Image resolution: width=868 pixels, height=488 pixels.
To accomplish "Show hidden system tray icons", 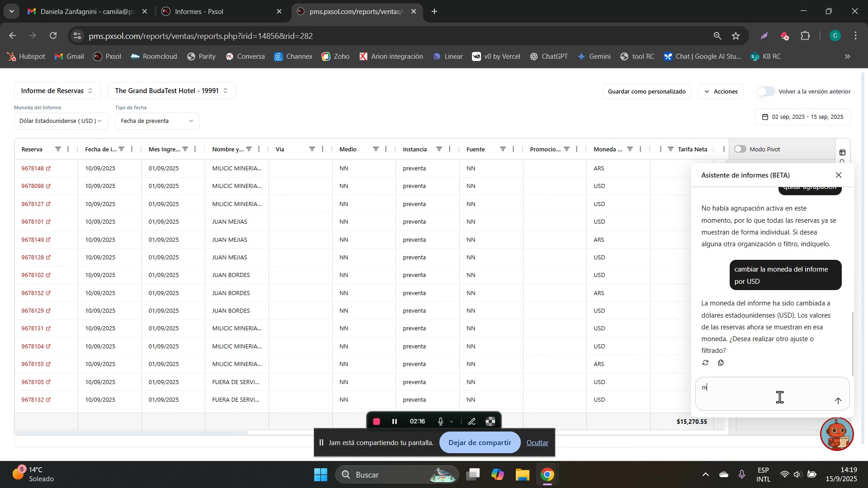I will tap(705, 474).
